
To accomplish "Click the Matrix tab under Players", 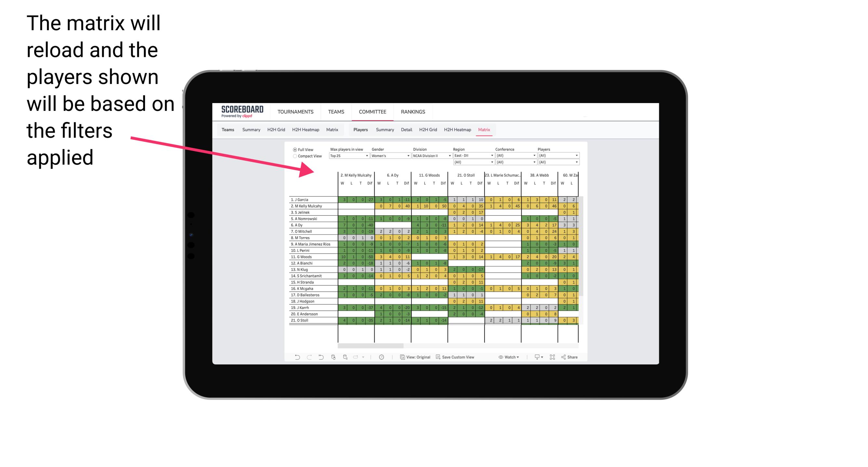I will [482, 129].
